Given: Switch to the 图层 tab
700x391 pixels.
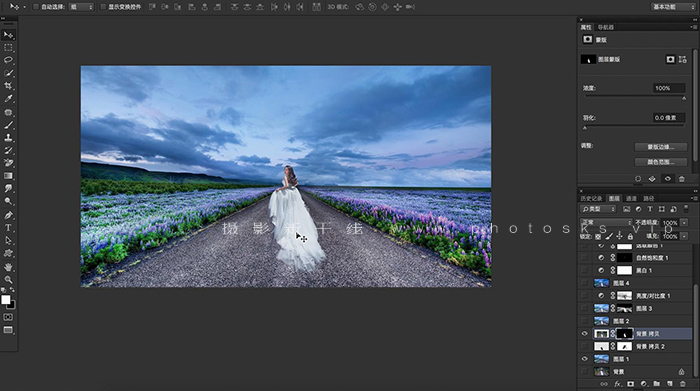Looking at the screenshot, I should pyautogui.click(x=614, y=198).
